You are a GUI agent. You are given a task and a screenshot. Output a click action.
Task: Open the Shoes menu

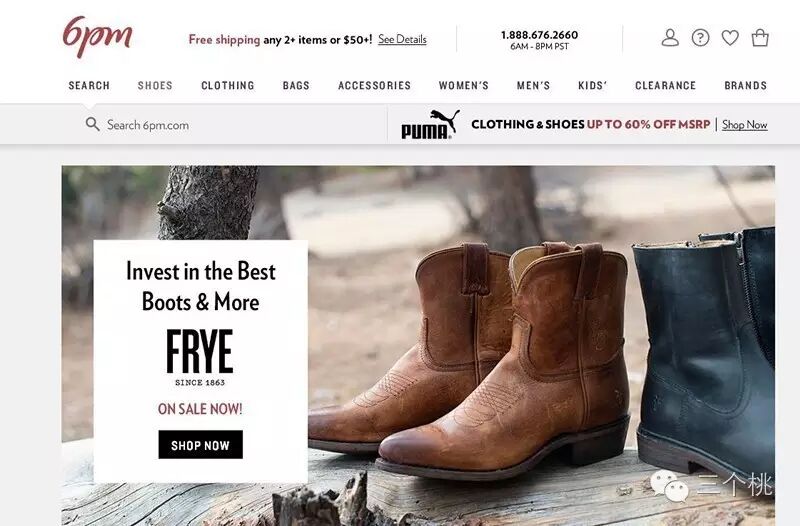[x=155, y=86]
